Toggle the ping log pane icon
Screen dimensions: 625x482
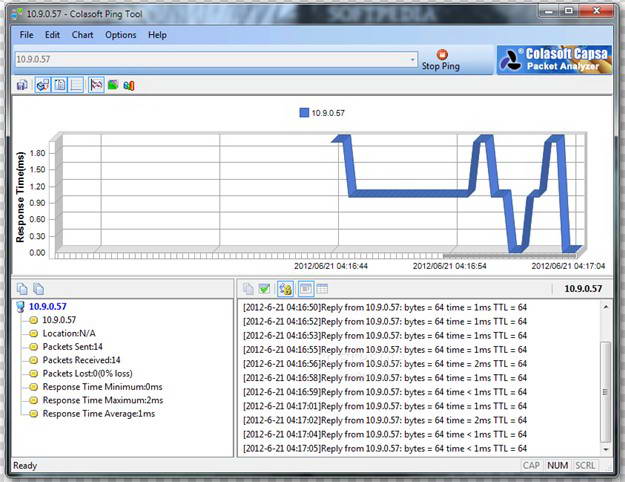(x=60, y=85)
